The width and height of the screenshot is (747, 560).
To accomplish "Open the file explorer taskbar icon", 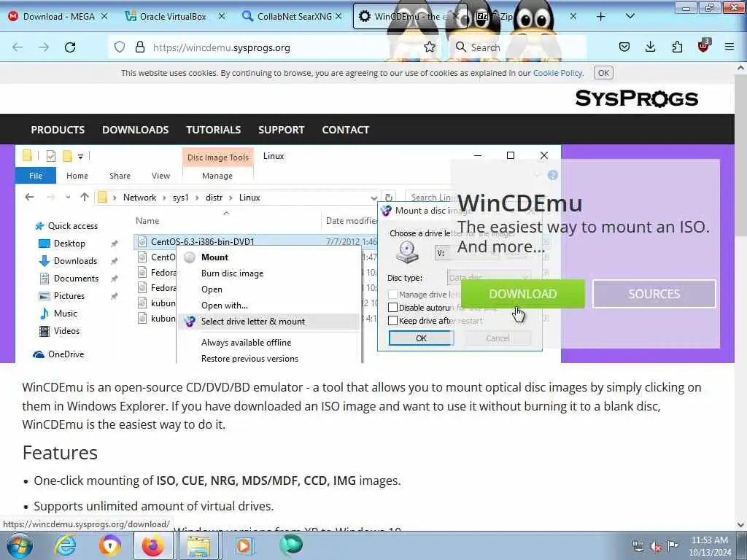I will coord(198,545).
